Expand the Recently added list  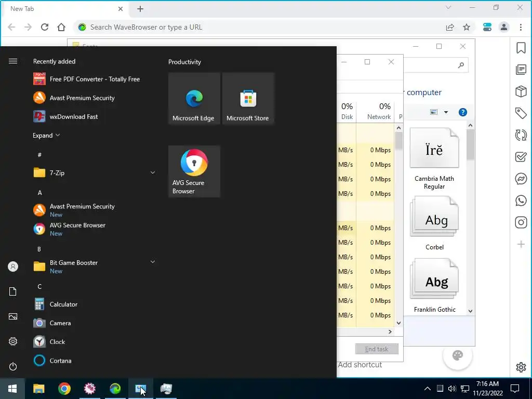[x=46, y=136]
